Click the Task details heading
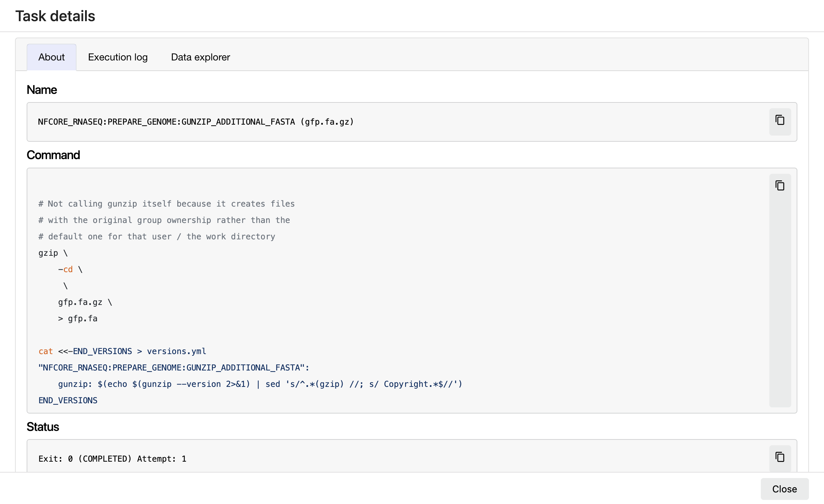 coord(55,16)
